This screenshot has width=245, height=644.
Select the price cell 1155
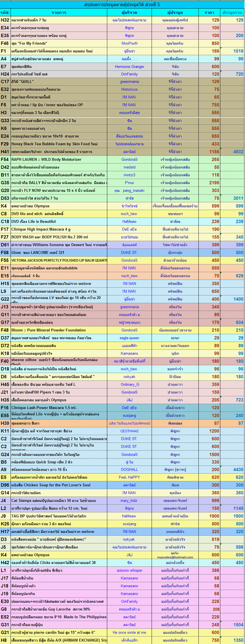tap(210, 152)
